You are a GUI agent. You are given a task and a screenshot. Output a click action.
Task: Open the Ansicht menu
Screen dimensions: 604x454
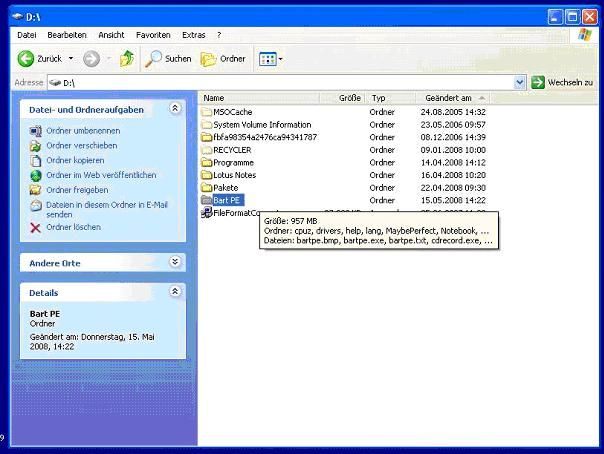111,35
